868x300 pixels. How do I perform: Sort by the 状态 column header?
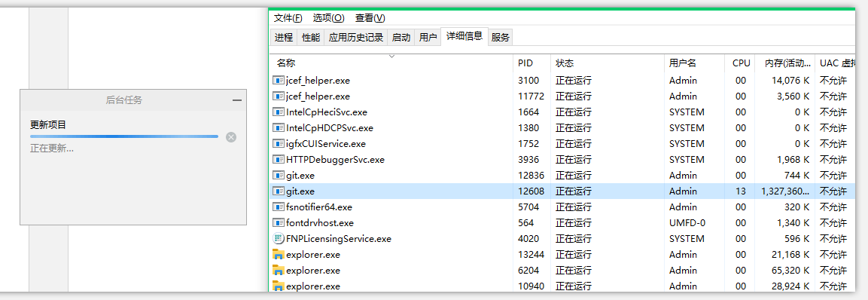tap(608, 63)
